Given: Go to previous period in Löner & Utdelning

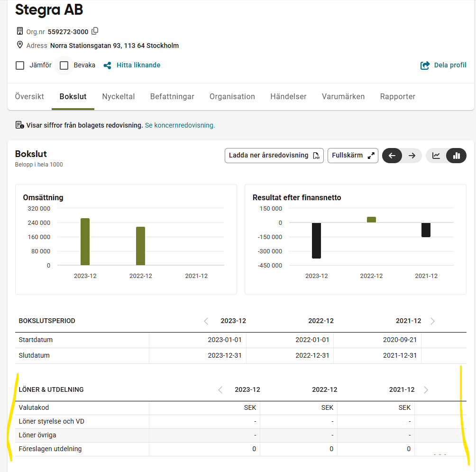Looking at the screenshot, I should click(220, 390).
